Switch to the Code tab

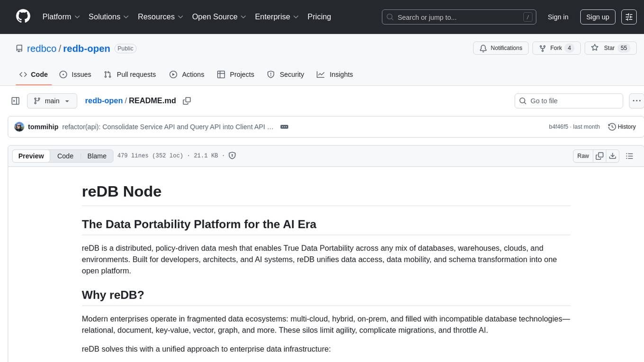point(34,74)
